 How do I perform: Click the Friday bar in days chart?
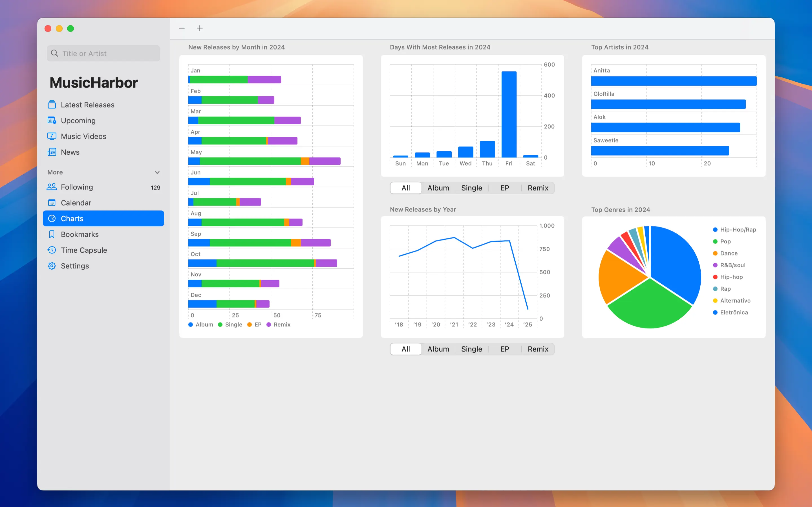(x=509, y=114)
